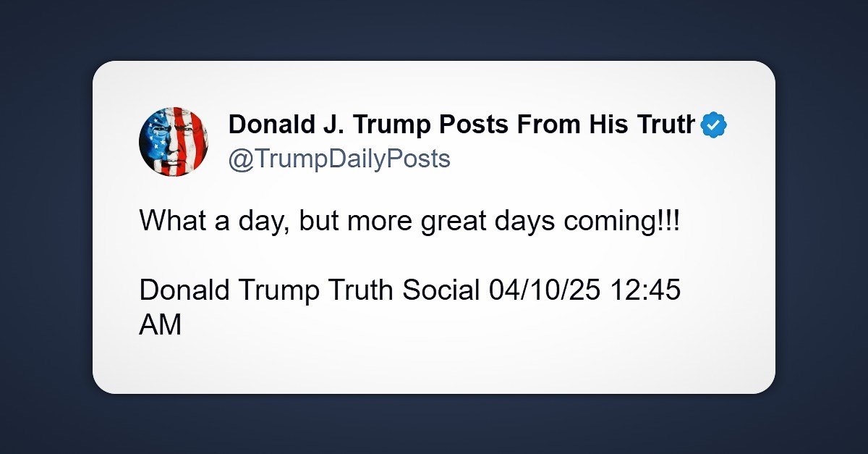Image resolution: width=868 pixels, height=454 pixels.
Task: Open the @TrumpDailyPosts handle link
Action: (x=339, y=159)
